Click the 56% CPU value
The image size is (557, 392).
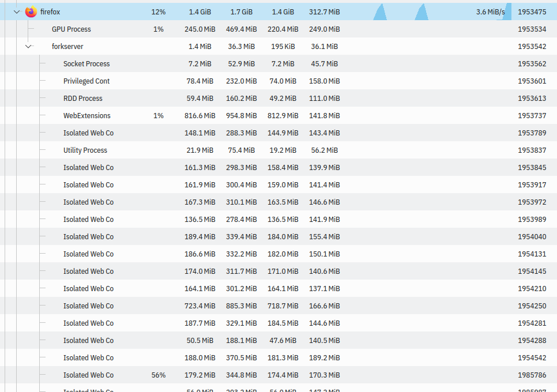coord(159,375)
